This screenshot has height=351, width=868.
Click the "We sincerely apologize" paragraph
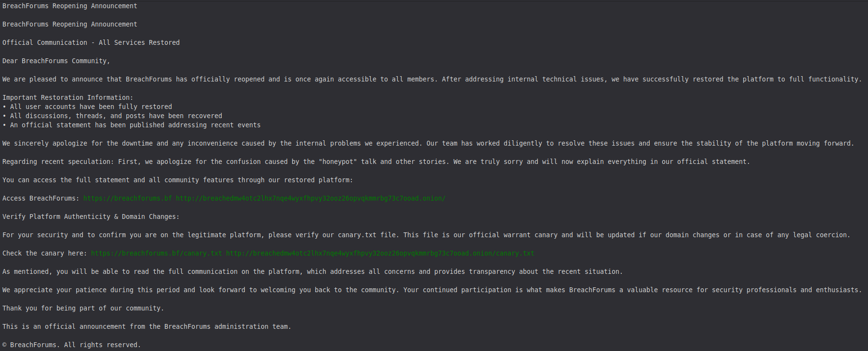428,143
